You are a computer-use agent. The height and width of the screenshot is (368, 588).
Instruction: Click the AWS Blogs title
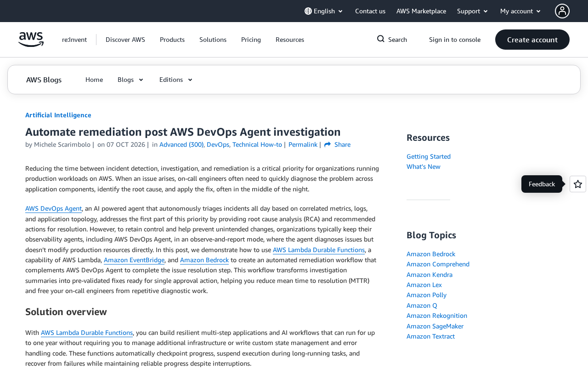[44, 80]
